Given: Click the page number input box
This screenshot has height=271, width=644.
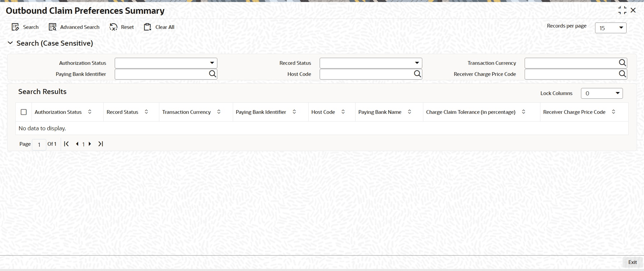Looking at the screenshot, I should pyautogui.click(x=39, y=144).
